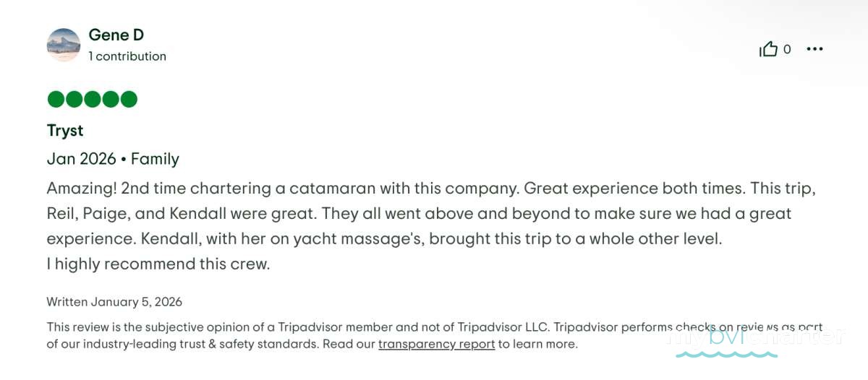Click the line I highly recommend this crew

[x=158, y=264]
